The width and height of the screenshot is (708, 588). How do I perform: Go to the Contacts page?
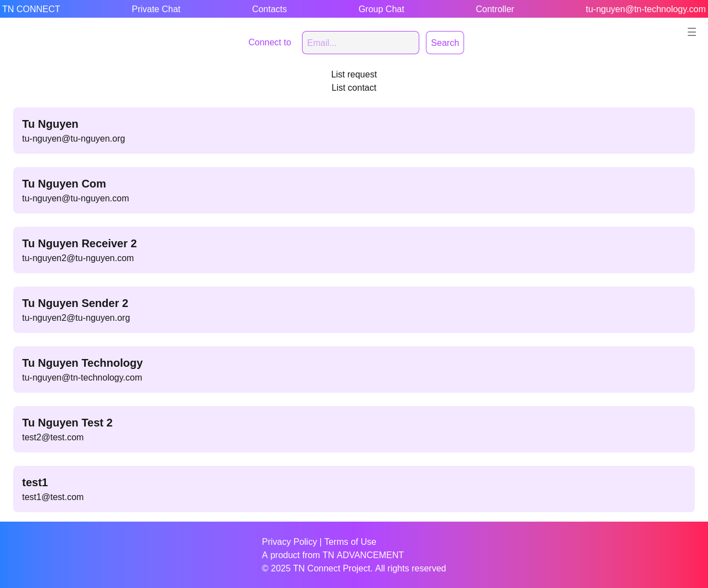269,9
